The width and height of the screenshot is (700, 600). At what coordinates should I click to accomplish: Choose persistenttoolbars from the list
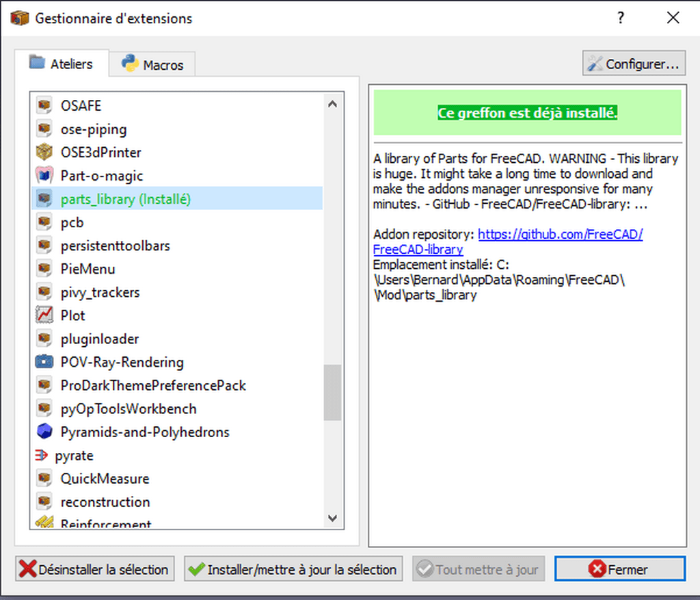[x=177, y=246]
